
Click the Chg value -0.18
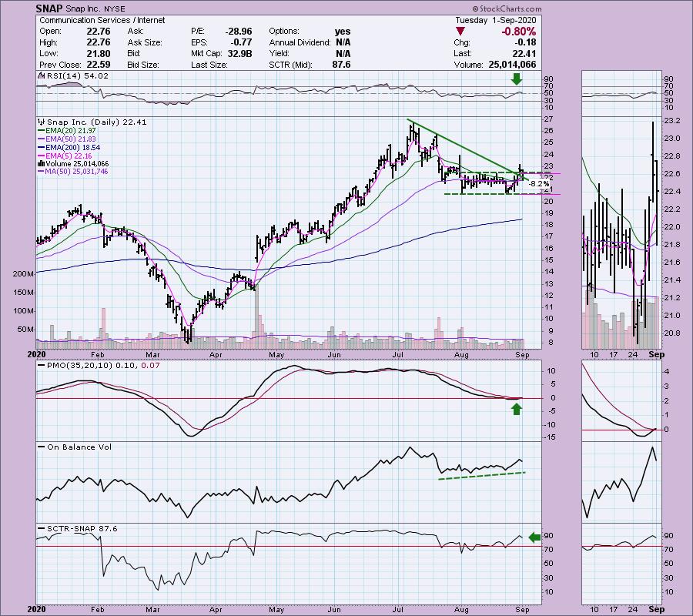525,42
